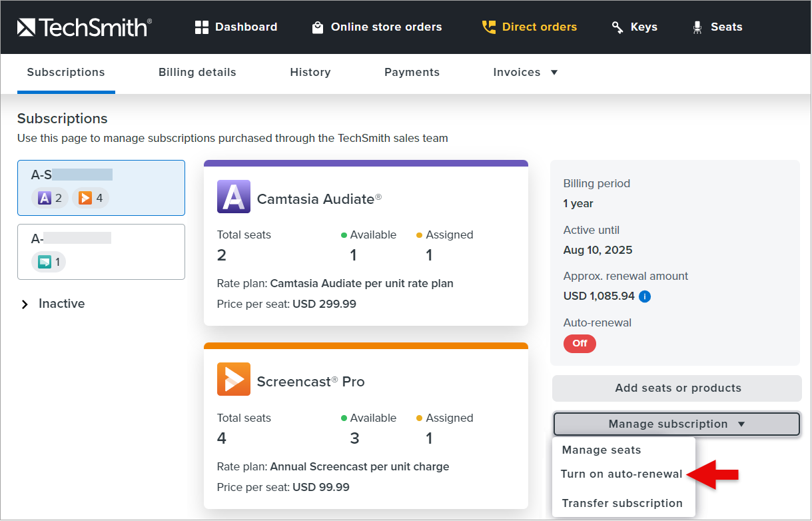Select Manage seats from the menu
The width and height of the screenshot is (812, 521).
602,450
